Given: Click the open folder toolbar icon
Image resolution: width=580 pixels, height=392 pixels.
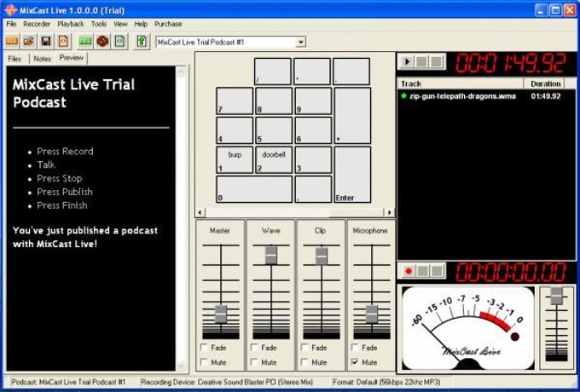Looking at the screenshot, I should click(x=29, y=42).
